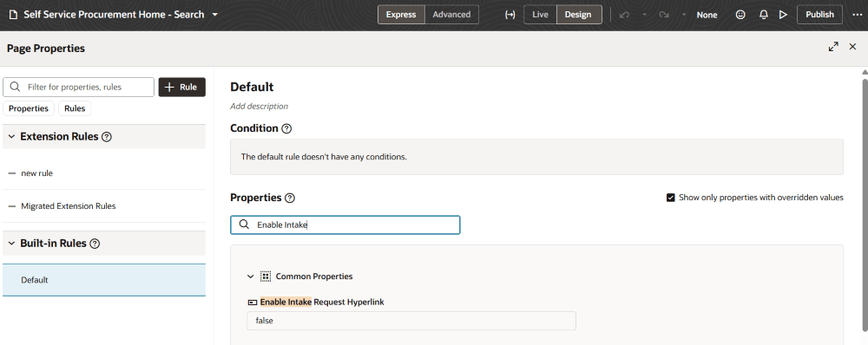
Task: Click the Redo arrow icon
Action: pos(664,15)
